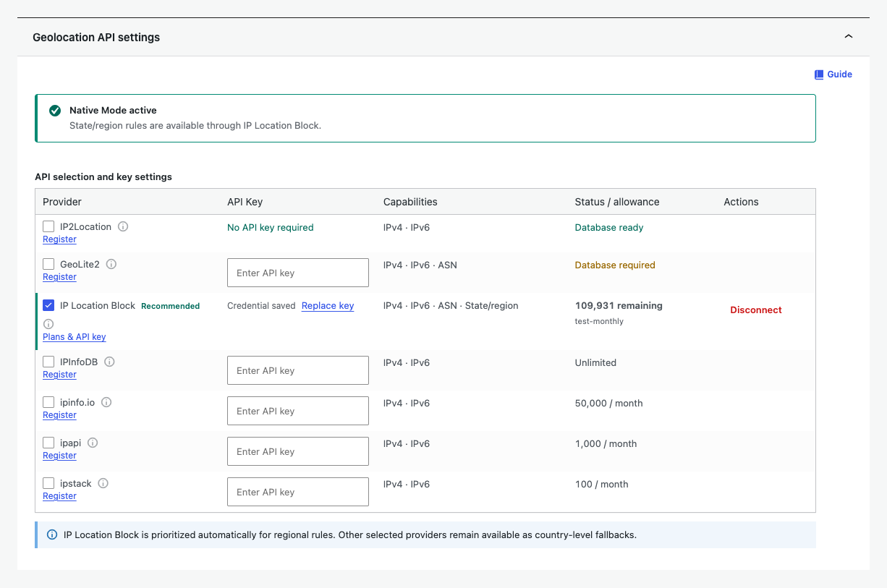887x588 pixels.
Task: Click the 109,931 remaining value
Action: (x=619, y=305)
